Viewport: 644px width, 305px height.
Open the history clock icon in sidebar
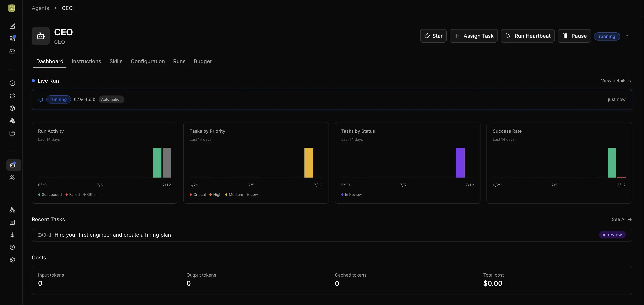click(x=12, y=247)
